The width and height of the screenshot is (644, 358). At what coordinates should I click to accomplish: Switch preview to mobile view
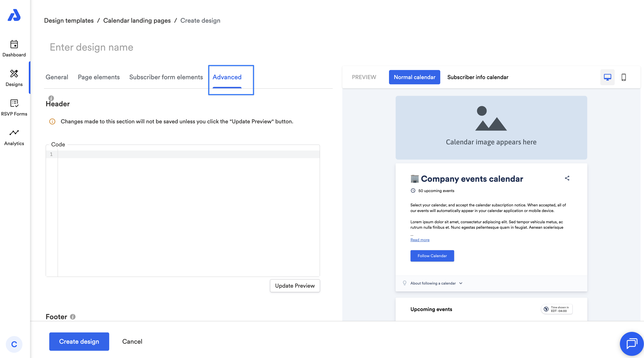[x=624, y=77]
